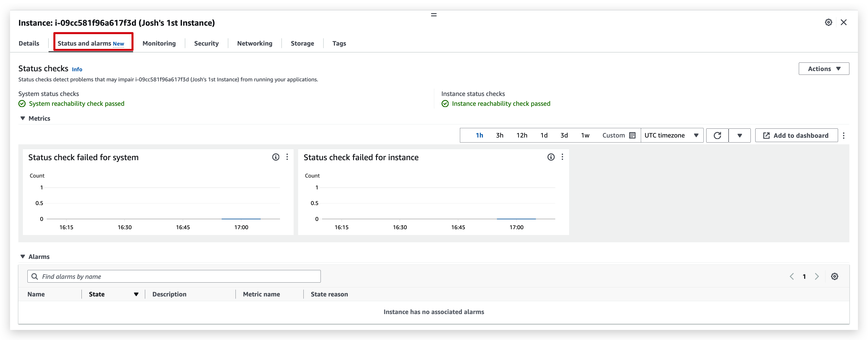Open the settings gear at top right
The height and width of the screenshot is (340, 868).
pos(828,22)
